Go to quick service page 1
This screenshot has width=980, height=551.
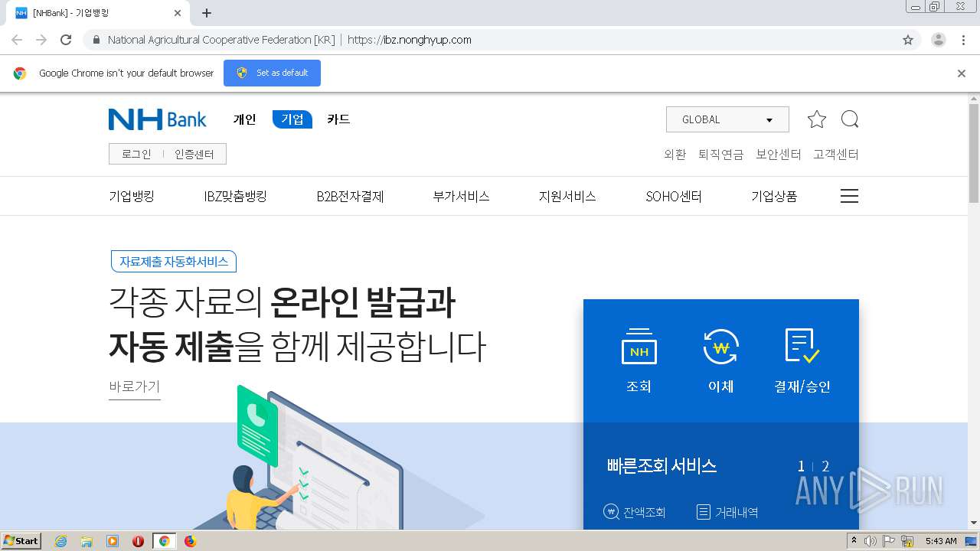[801, 466]
